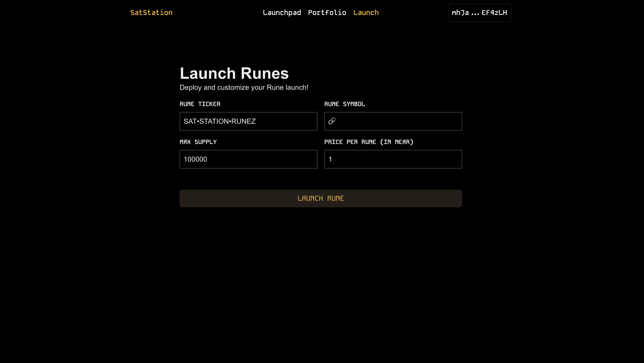Open the mhJa...Ef4zLH wallet button
644x363 pixels.
480,13
